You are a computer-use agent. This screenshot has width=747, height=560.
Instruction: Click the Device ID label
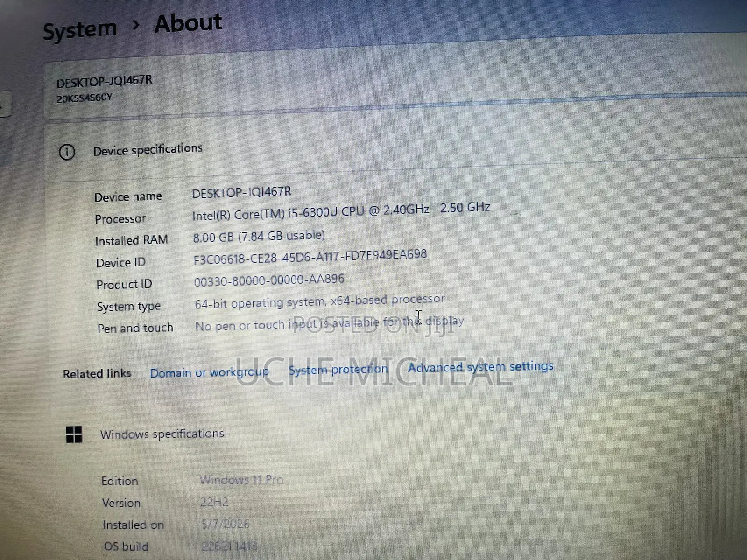point(121,263)
